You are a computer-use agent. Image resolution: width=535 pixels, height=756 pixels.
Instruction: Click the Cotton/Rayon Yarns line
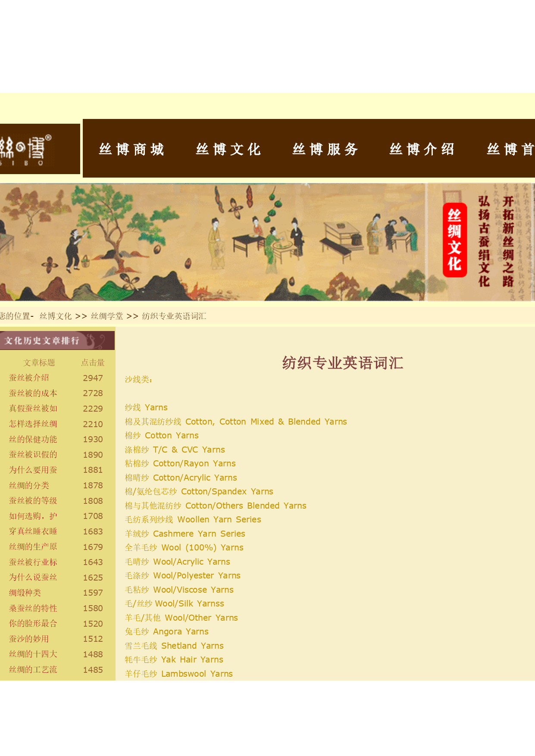coord(180,463)
